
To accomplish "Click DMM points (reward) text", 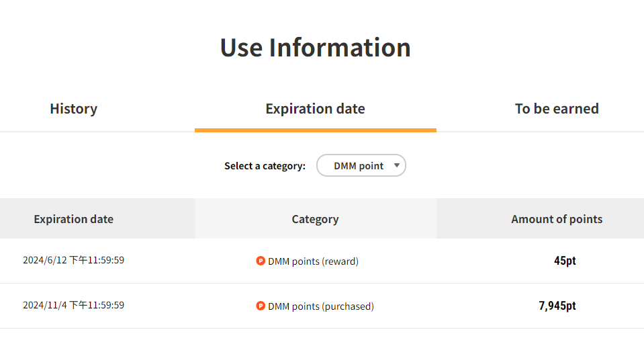I will (x=313, y=261).
